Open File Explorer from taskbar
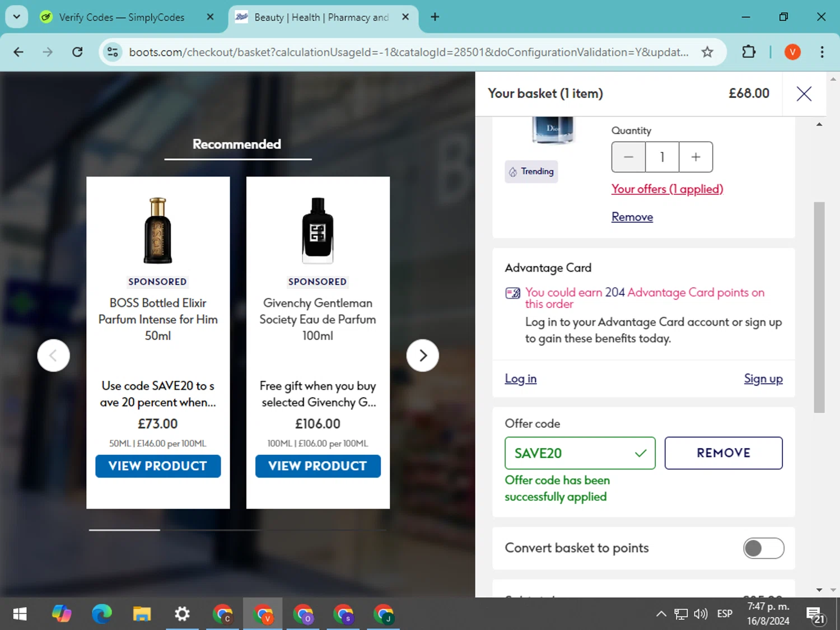This screenshot has width=840, height=630. pos(142,614)
